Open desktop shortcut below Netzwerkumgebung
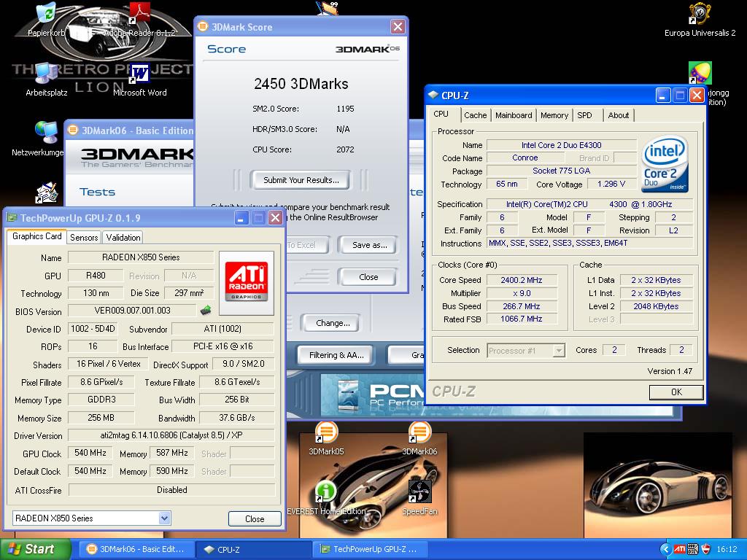Viewport: 747px width, 560px height. point(46,192)
